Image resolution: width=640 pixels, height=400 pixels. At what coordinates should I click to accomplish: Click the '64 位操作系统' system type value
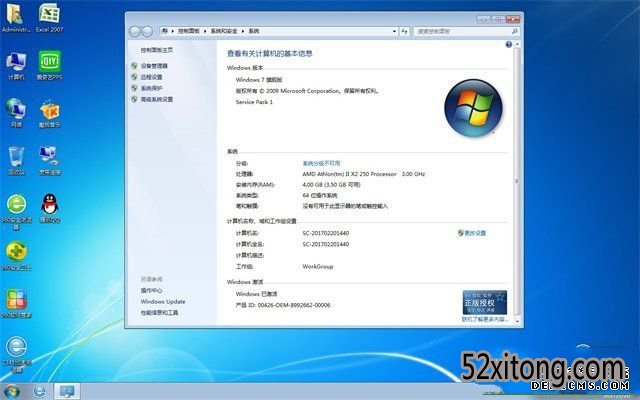[320, 195]
